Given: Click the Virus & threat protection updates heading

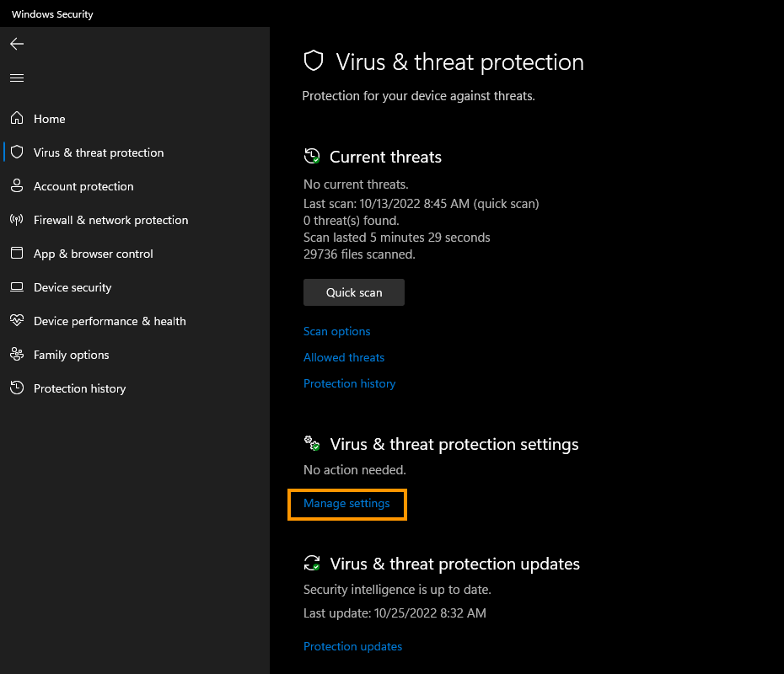Looking at the screenshot, I should pos(454,564).
